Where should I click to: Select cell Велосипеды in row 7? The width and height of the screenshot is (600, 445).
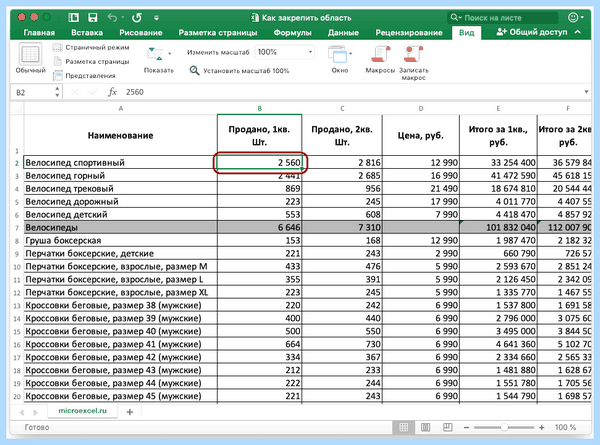[x=121, y=228]
